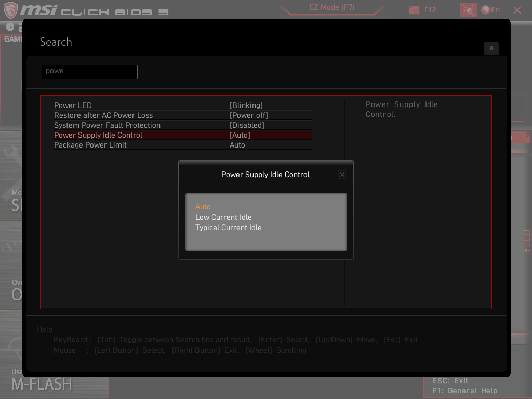Click the search text input showing 'powe'

point(89,72)
